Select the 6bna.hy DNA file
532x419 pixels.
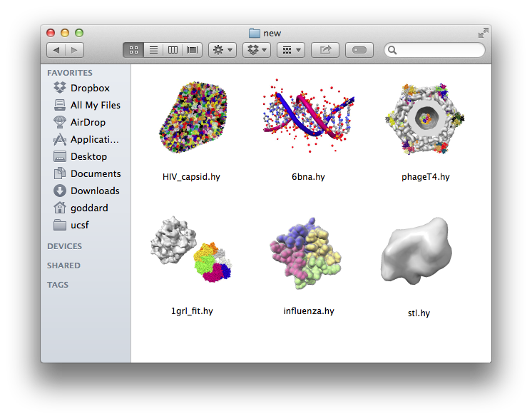click(x=308, y=118)
